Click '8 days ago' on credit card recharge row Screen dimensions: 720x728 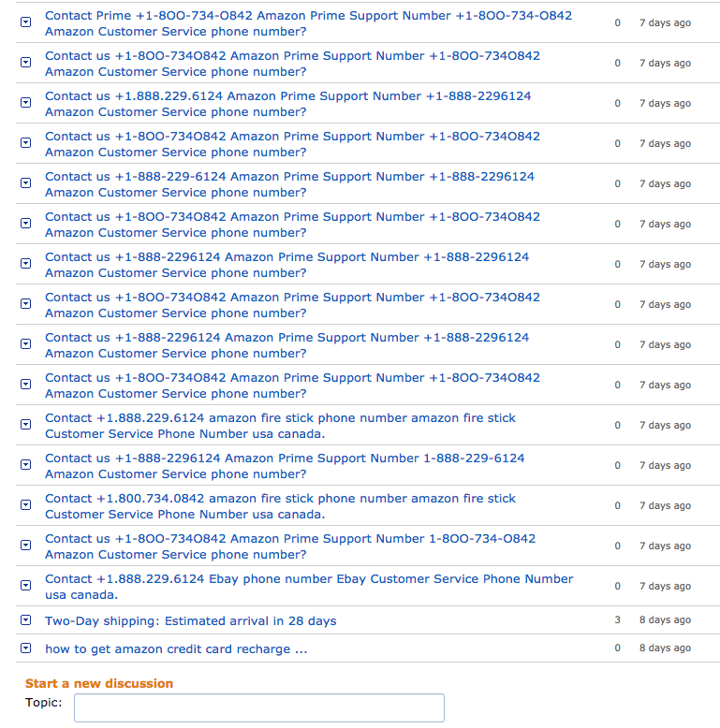tap(665, 648)
